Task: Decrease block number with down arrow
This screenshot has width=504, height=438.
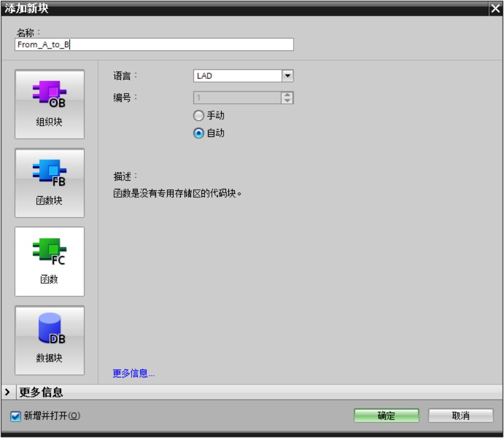Action: (x=288, y=101)
